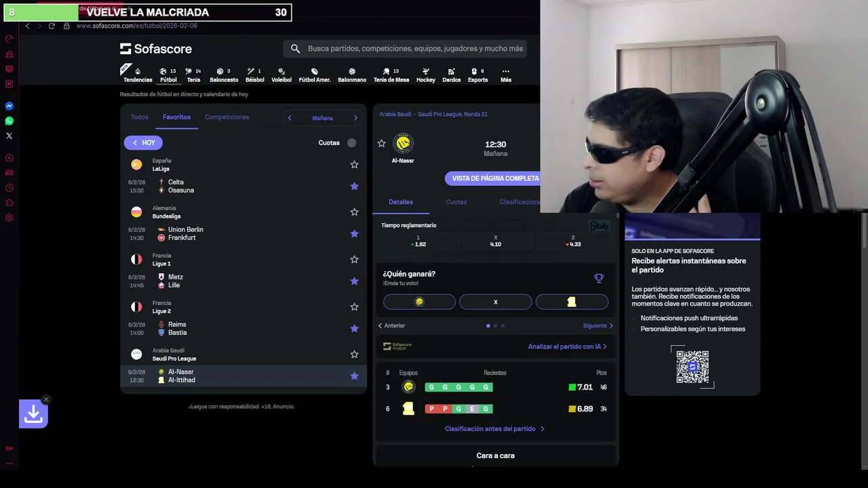This screenshot has width=868, height=488.
Task: Toggle the Cuotas switch in match list
Action: tap(351, 142)
